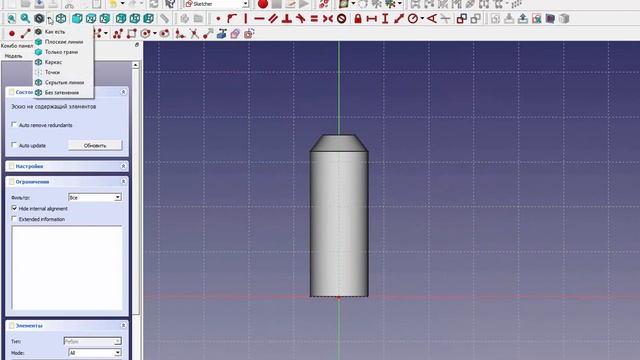The width and height of the screenshot is (640, 360).
Task: Enable Auto update checkbox
Action: pos(14,145)
